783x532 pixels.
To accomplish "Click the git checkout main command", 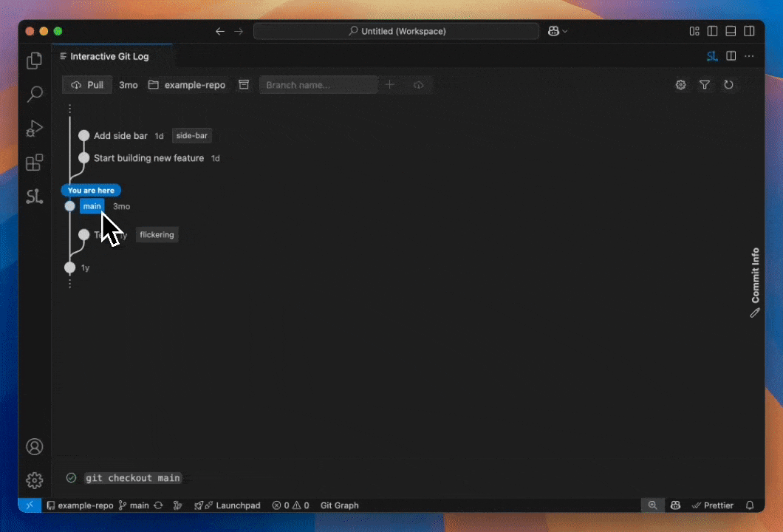I will 133,478.
